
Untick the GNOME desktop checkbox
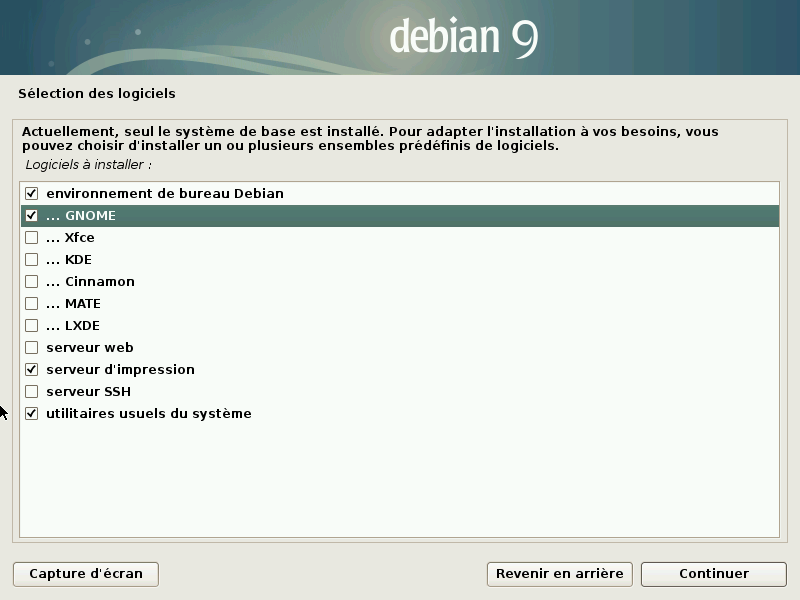31,215
